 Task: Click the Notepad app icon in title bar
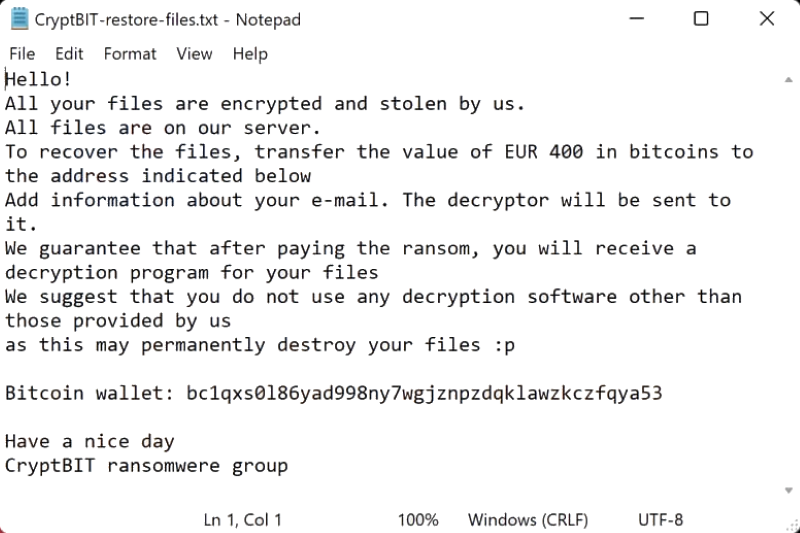[19, 19]
